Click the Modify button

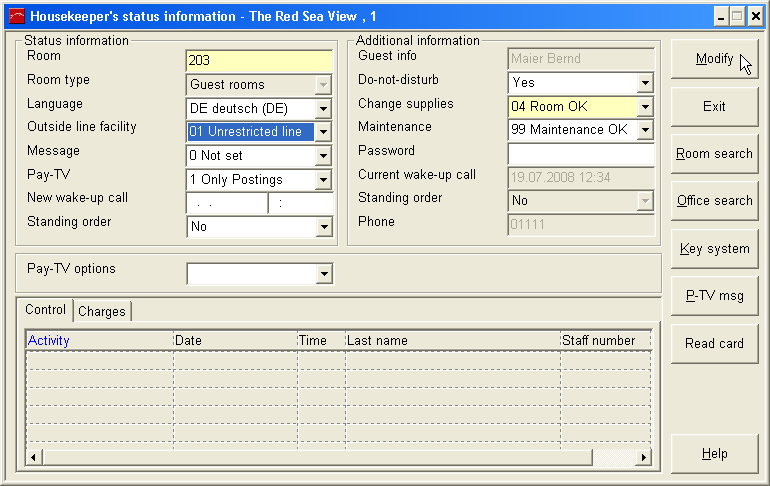pyautogui.click(x=714, y=59)
